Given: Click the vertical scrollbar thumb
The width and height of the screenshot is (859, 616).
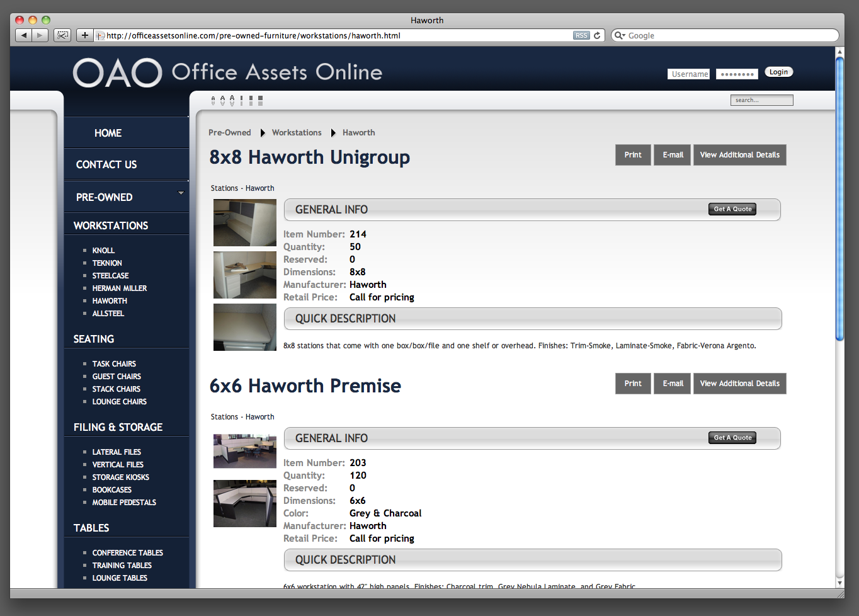Looking at the screenshot, I should [x=839, y=198].
